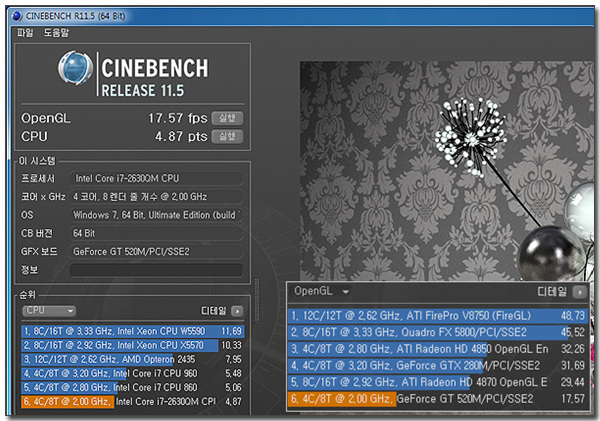Select OpenGL rank 2 Quadro FX 5800
600x421 pixels.
438,332
